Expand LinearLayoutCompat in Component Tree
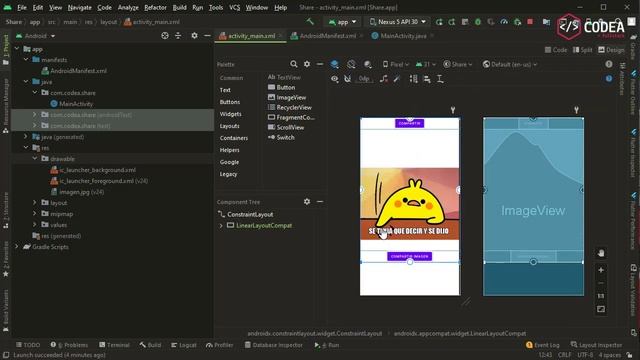Viewport: 640px width, 360px height. (221, 225)
